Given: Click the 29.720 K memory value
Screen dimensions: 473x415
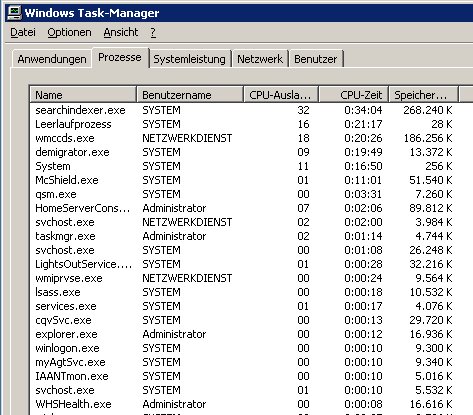Looking at the screenshot, I should coord(431,320).
